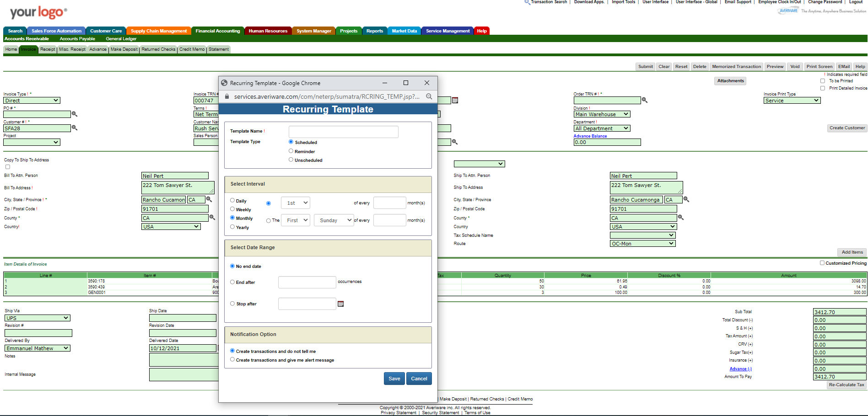Screen dimensions: 868x416
Task: Open Transaction Search in the top bar
Action: 547,2
